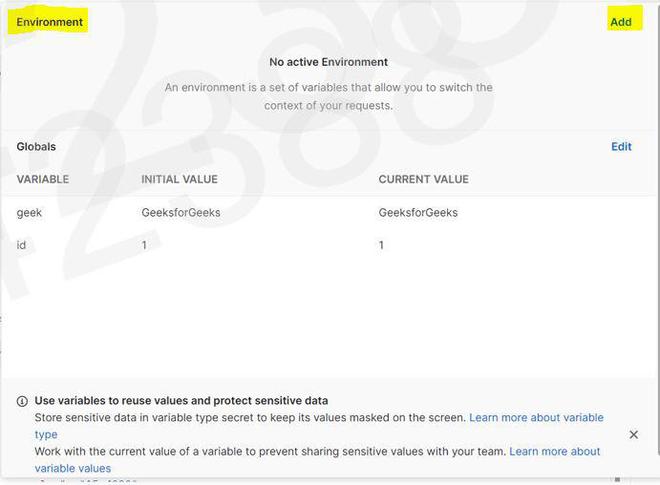Image resolution: width=660 pixels, height=485 pixels.
Task: Click the bold banner title about variables
Action: pos(181,401)
